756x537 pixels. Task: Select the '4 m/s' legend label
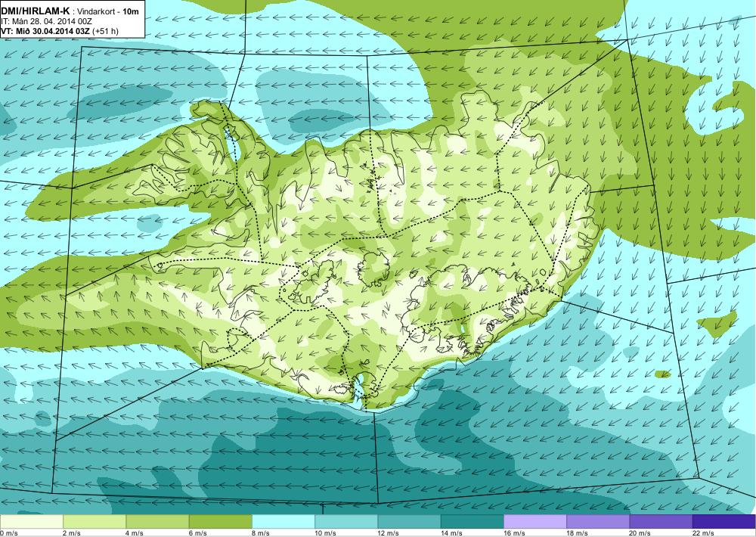pyautogui.click(x=135, y=533)
